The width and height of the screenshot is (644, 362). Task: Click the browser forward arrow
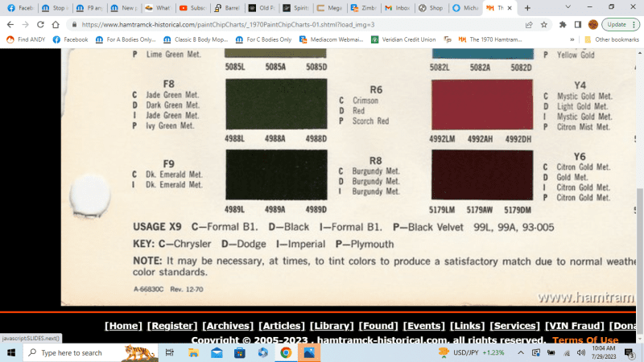coord(26,25)
